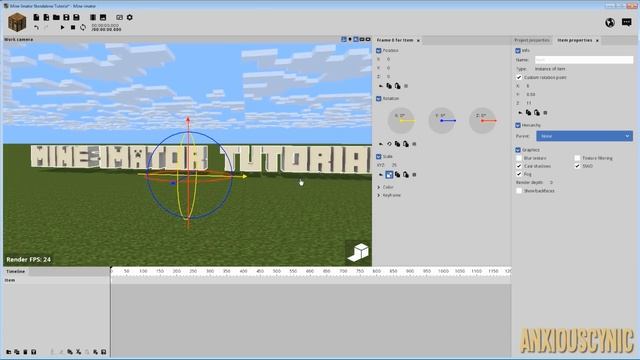Click the Y rotation dial with the blue hand
The height and width of the screenshot is (360, 640).
(442, 121)
